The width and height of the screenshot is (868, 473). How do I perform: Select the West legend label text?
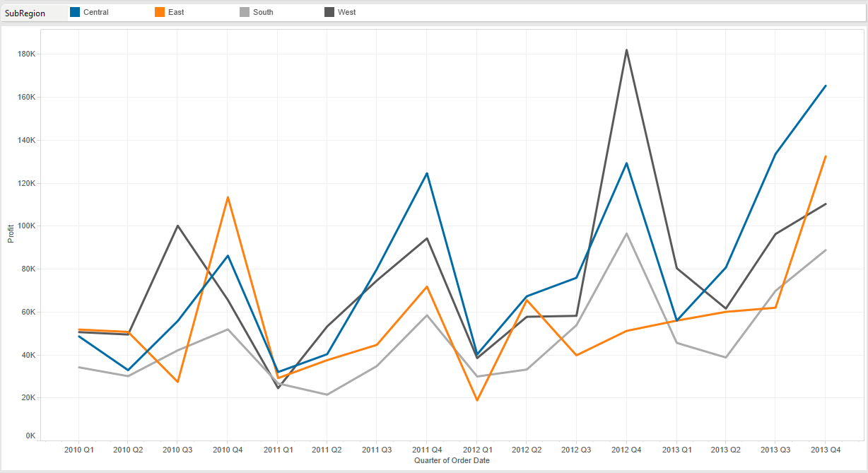(x=347, y=11)
